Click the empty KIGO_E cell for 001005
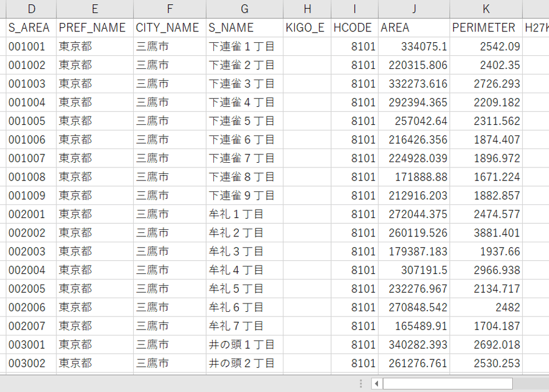549x392 pixels. click(x=307, y=121)
